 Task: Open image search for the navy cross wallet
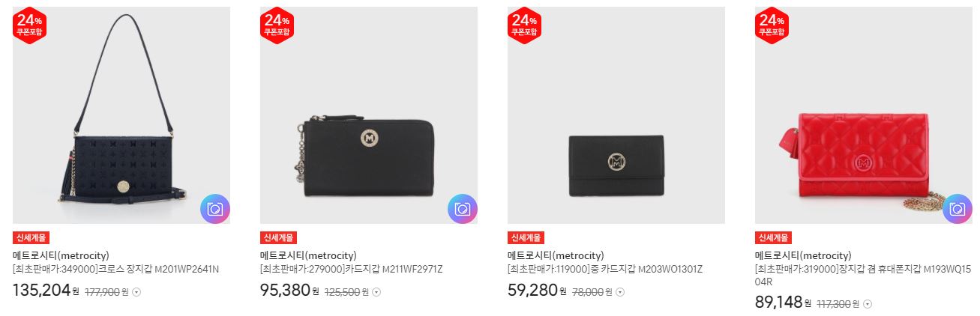click(215, 209)
